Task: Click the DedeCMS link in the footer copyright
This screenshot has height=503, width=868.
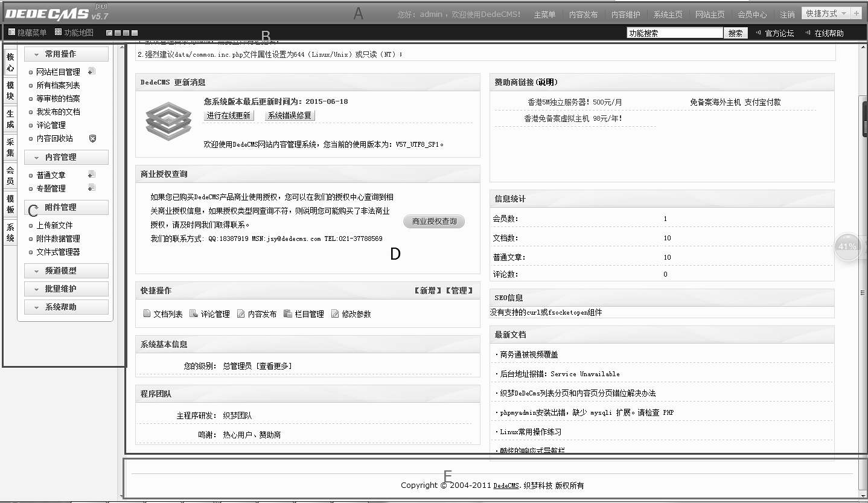Action: click(x=506, y=485)
